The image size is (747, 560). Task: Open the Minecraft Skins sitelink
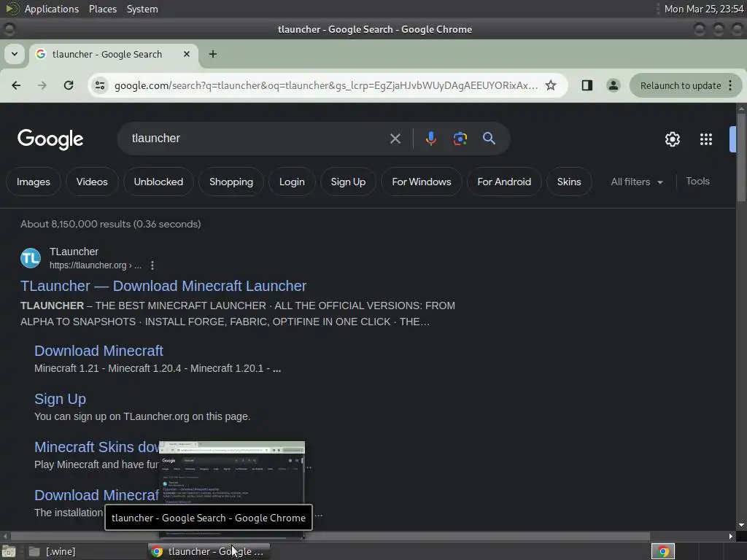[96, 447]
